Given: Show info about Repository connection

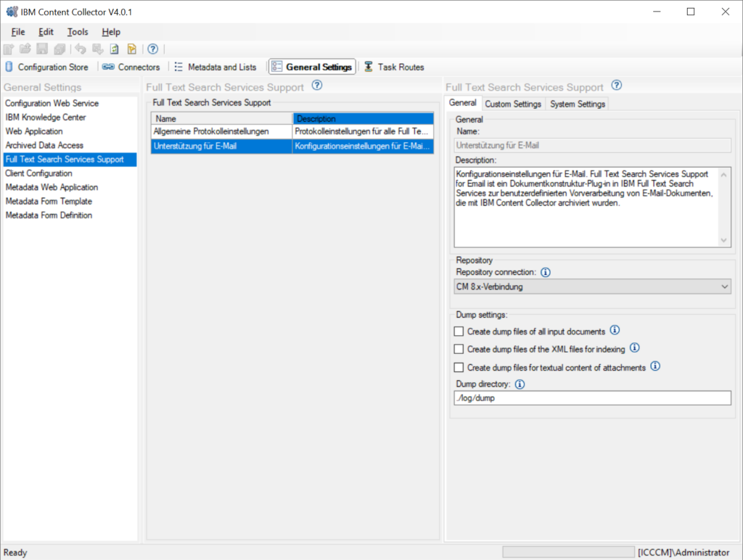Looking at the screenshot, I should tap(546, 273).
